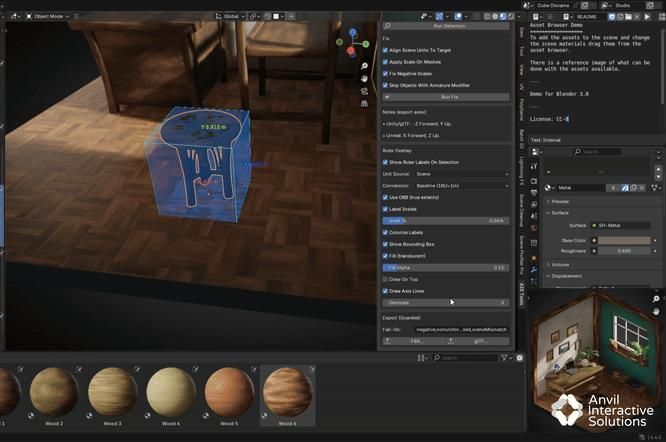Screen dimensions: 666x442
Task: Click the viewport zoom magnifier icon
Action: [x=364, y=66]
